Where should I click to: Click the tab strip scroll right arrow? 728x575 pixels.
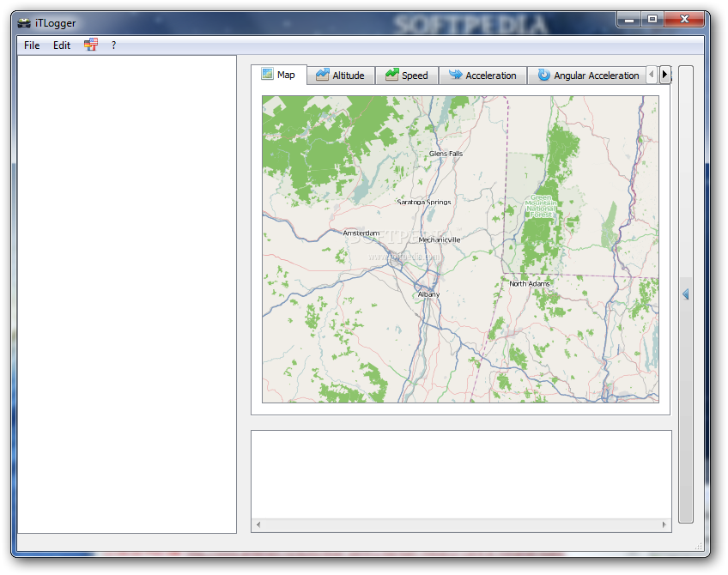(664, 75)
